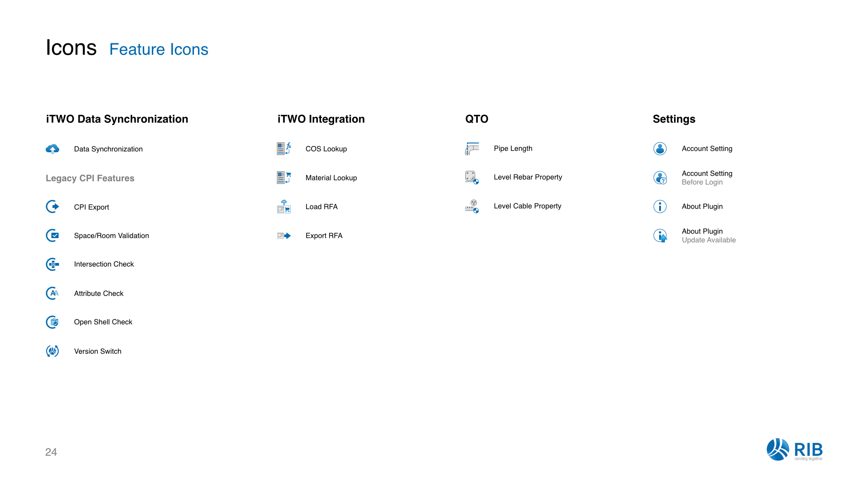
Task: Select the Attribute Check icon
Action: coord(52,293)
